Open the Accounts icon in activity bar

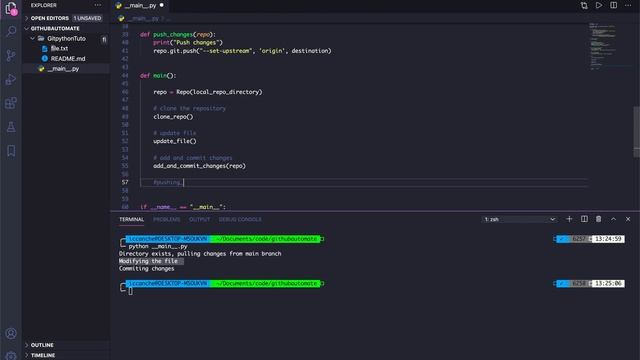(x=11, y=333)
